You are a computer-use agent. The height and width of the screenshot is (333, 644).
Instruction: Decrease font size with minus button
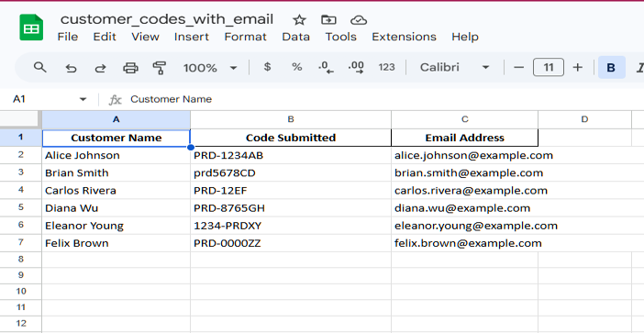[518, 67]
